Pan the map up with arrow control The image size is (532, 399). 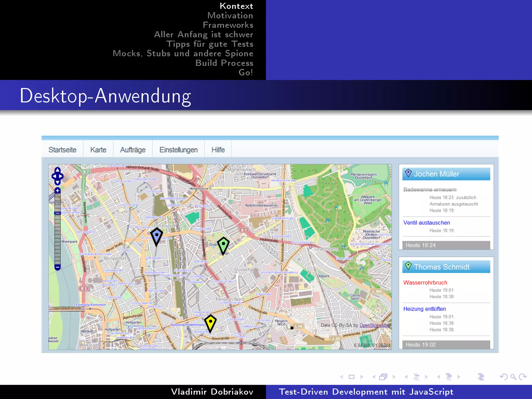coord(57,170)
